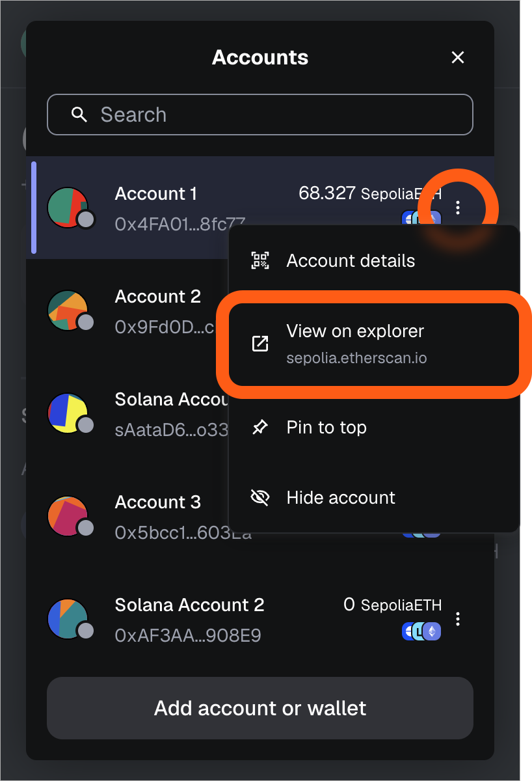Choose Hide account menu entry
Image resolution: width=532 pixels, height=781 pixels.
374,497
